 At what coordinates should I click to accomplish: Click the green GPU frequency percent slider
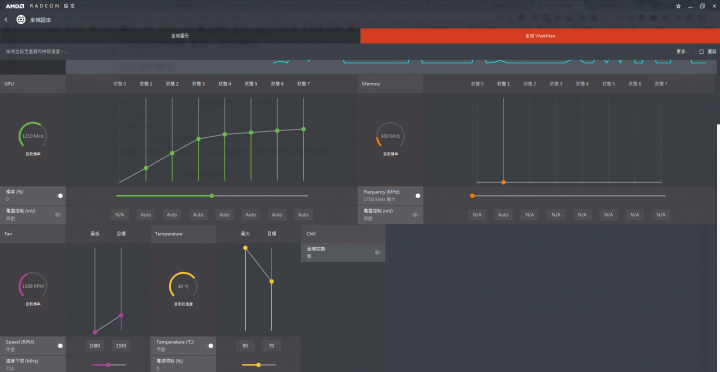coord(212,196)
